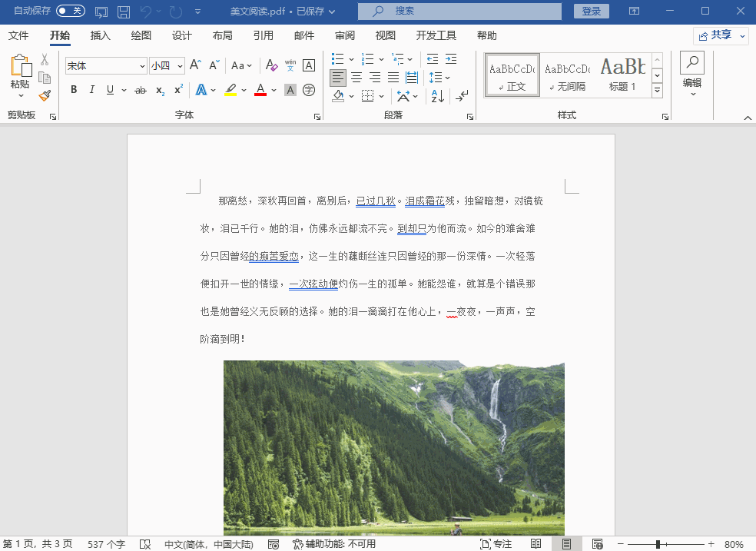Switch to the 设计 tab

(182, 35)
